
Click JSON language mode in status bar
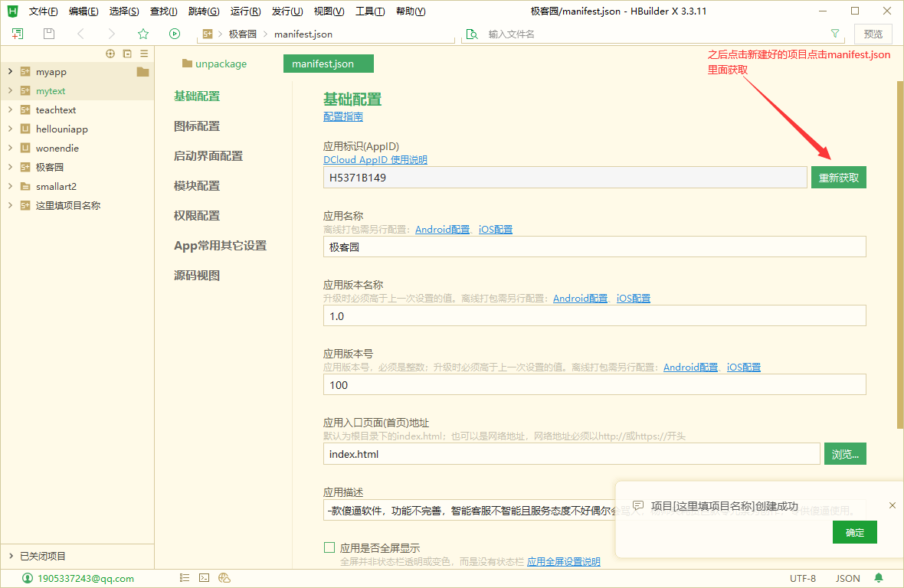(x=847, y=578)
